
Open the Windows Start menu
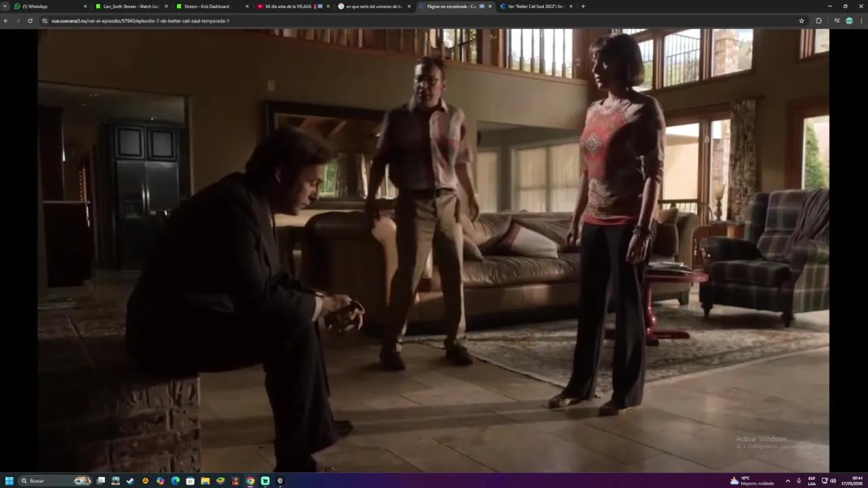tap(9, 481)
